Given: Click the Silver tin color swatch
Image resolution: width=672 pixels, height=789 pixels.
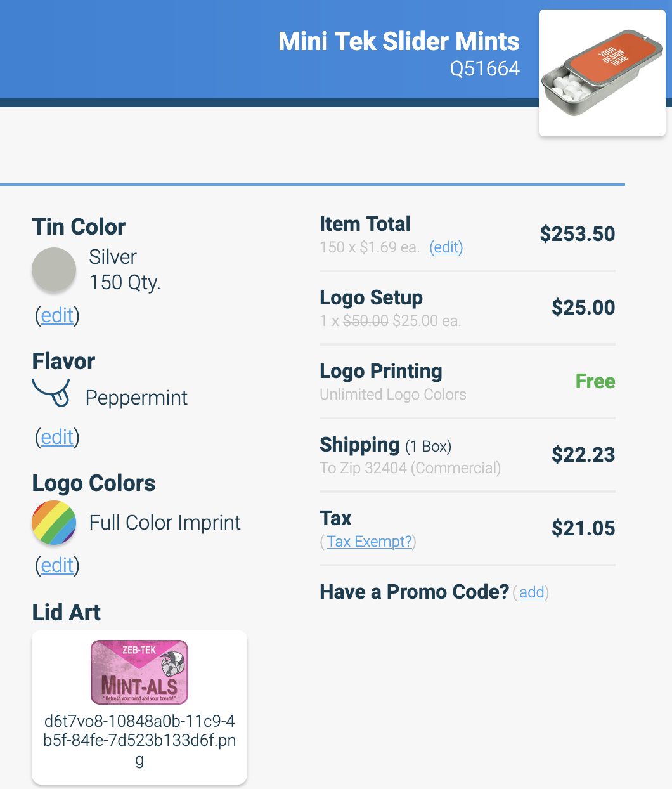Looking at the screenshot, I should pyautogui.click(x=54, y=270).
